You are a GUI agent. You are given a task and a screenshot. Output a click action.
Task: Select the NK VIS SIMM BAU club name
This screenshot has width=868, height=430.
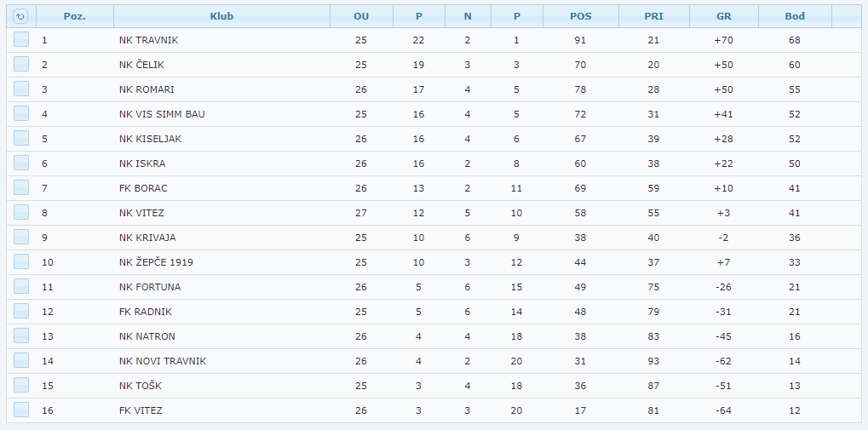162,114
